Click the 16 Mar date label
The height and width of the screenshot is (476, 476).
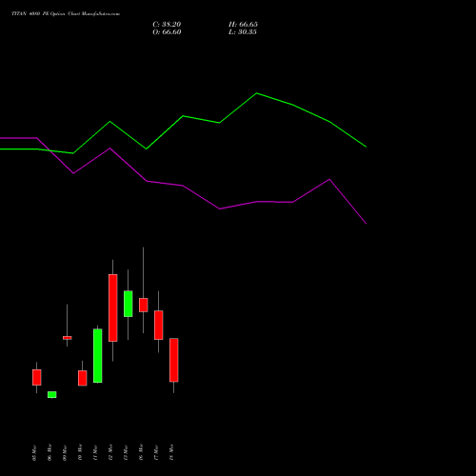[x=141, y=453]
